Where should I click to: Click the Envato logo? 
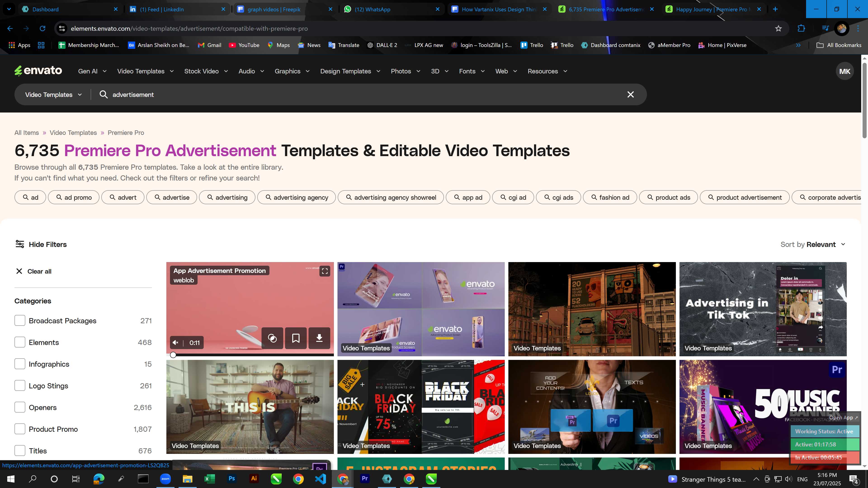point(38,71)
